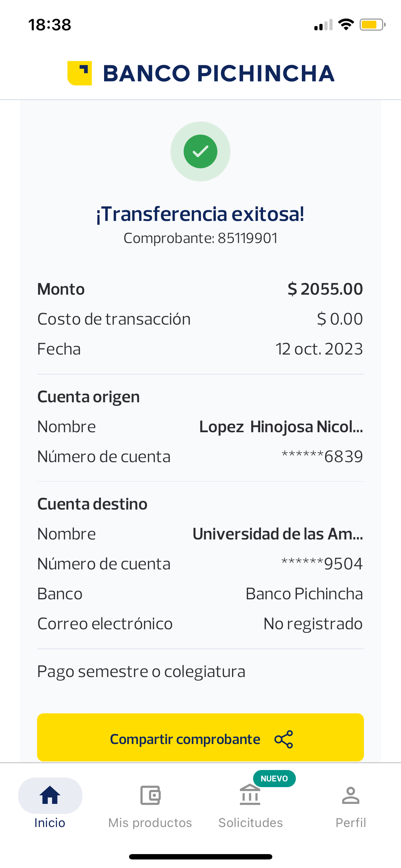
Task: Click the share icon on yellow button
Action: (284, 739)
